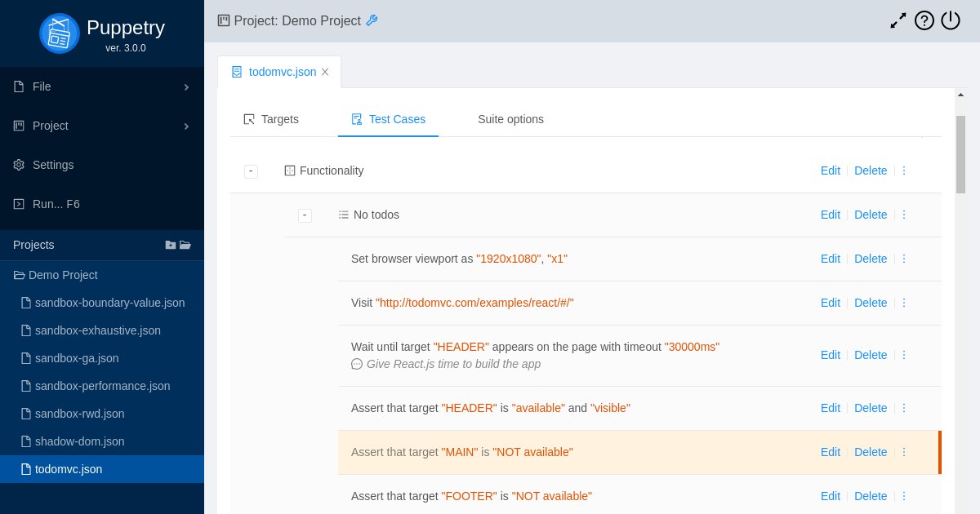The height and width of the screenshot is (514, 980).
Task: Delete the Assert FOOTER step
Action: pyautogui.click(x=871, y=496)
